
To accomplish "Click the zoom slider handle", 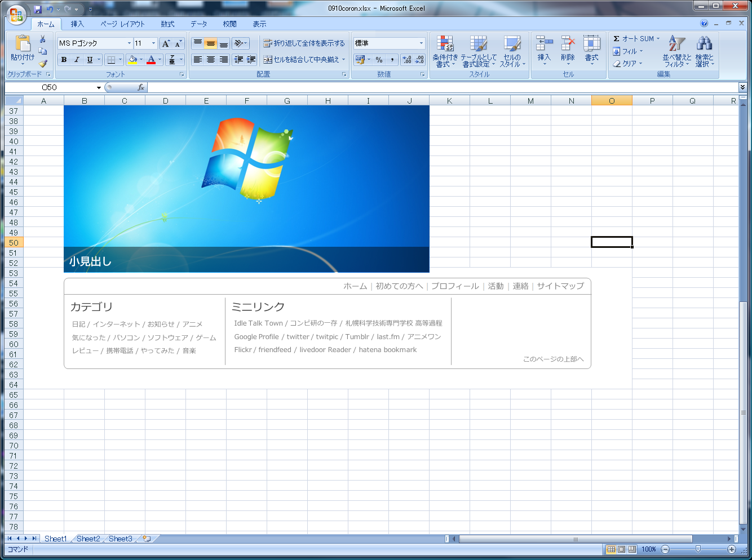I will (x=698, y=549).
